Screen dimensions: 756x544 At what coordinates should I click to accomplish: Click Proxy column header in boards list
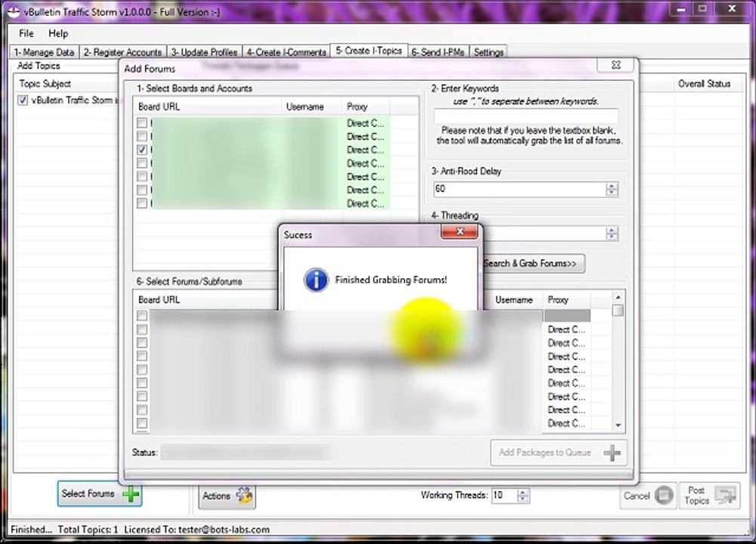[x=366, y=107]
